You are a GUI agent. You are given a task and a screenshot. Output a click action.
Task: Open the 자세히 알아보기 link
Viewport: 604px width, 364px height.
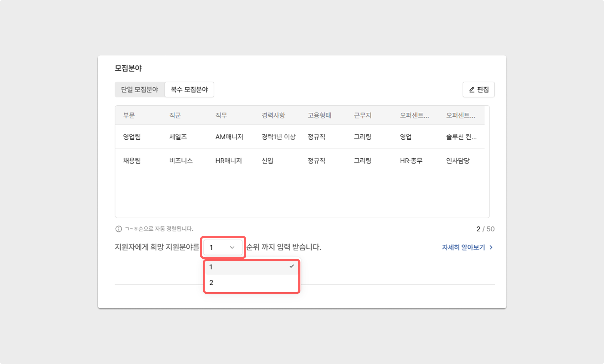click(463, 247)
